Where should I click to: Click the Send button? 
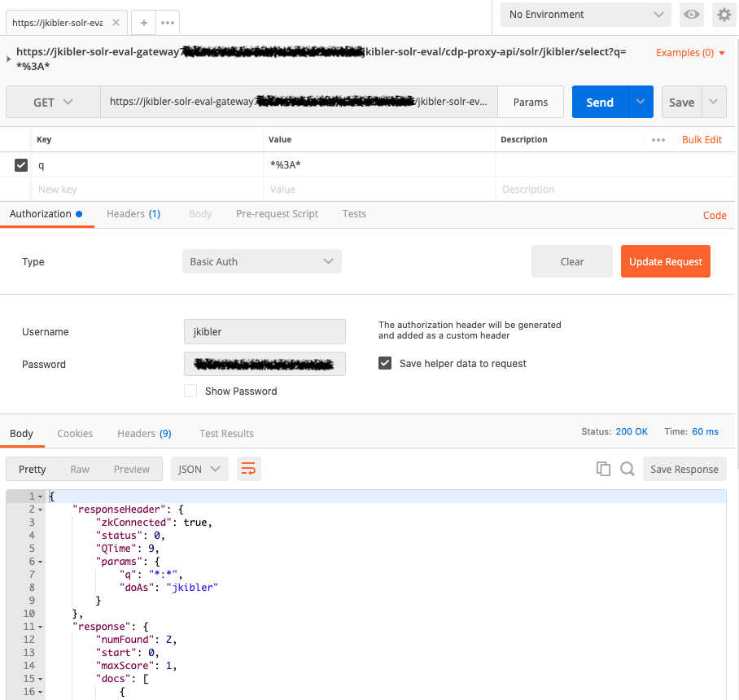[x=599, y=102]
